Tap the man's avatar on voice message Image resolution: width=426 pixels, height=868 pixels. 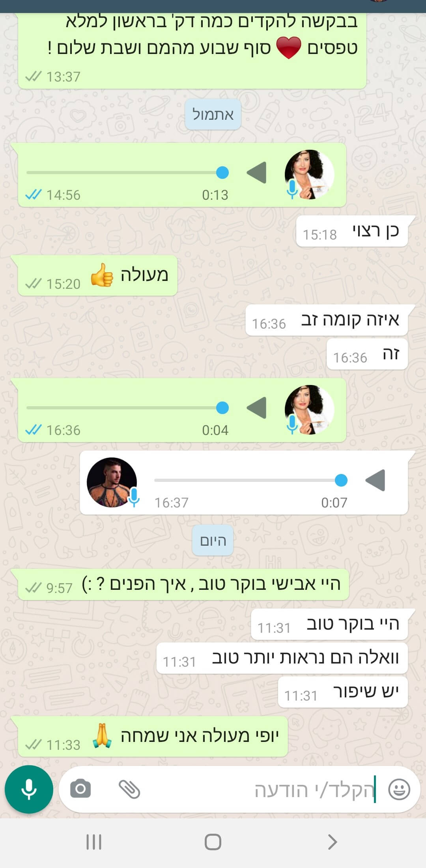(x=112, y=482)
